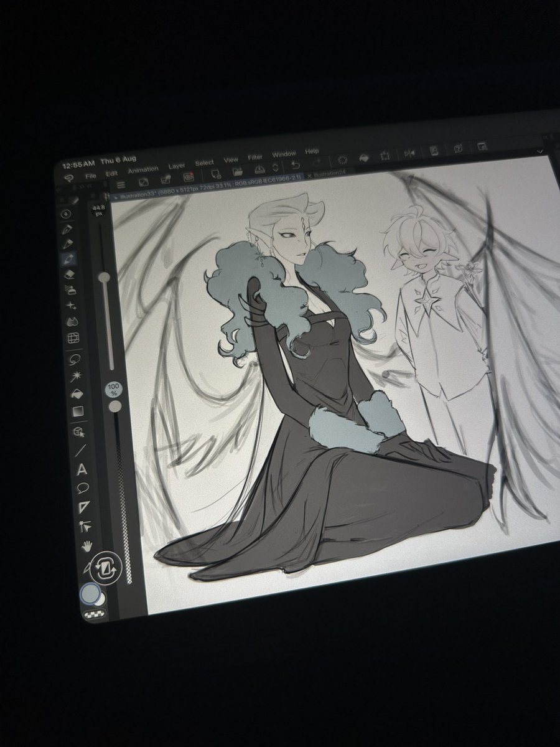This screenshot has width=560, height=747.
Task: Select the Lasso selection tool
Action: [x=75, y=359]
